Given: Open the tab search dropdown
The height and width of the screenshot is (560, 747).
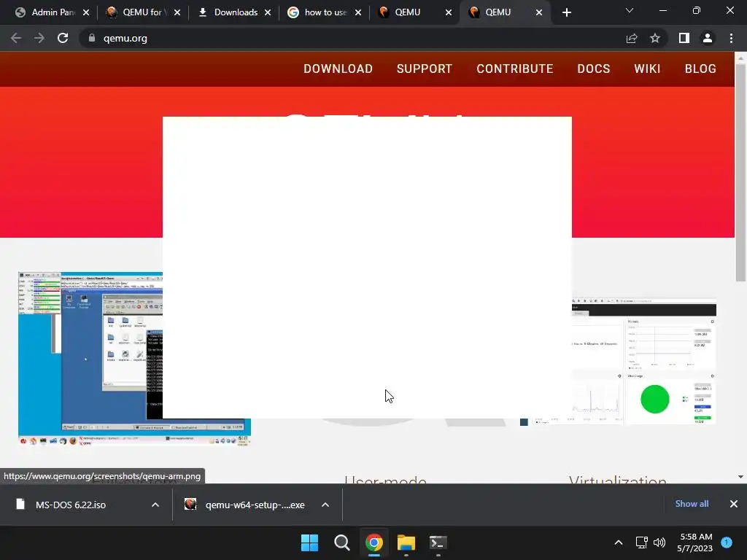Looking at the screenshot, I should (630, 10).
